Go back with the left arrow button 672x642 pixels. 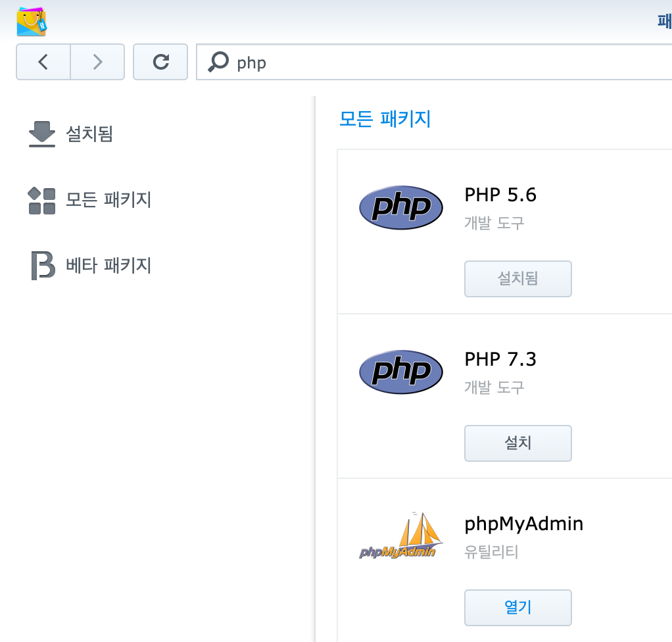click(43, 62)
